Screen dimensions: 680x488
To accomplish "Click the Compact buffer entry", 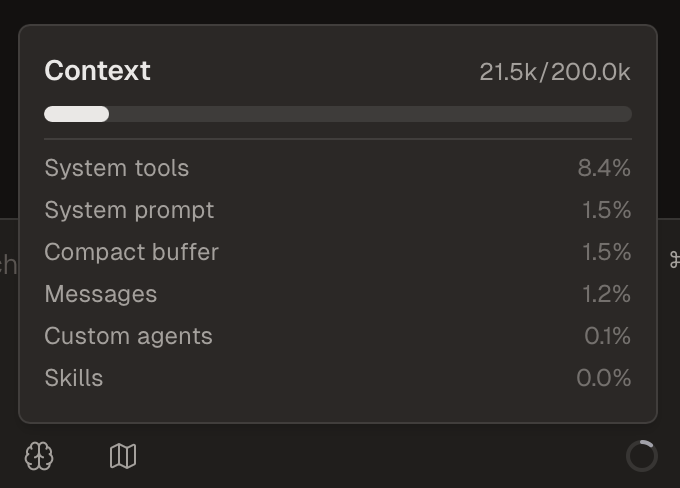I will click(131, 252).
